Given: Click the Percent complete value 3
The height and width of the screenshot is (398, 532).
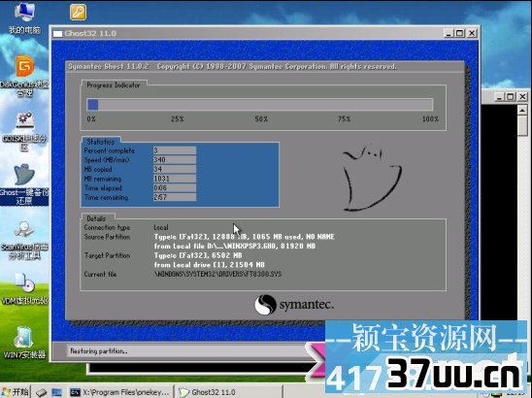Looking at the screenshot, I should [175, 150].
